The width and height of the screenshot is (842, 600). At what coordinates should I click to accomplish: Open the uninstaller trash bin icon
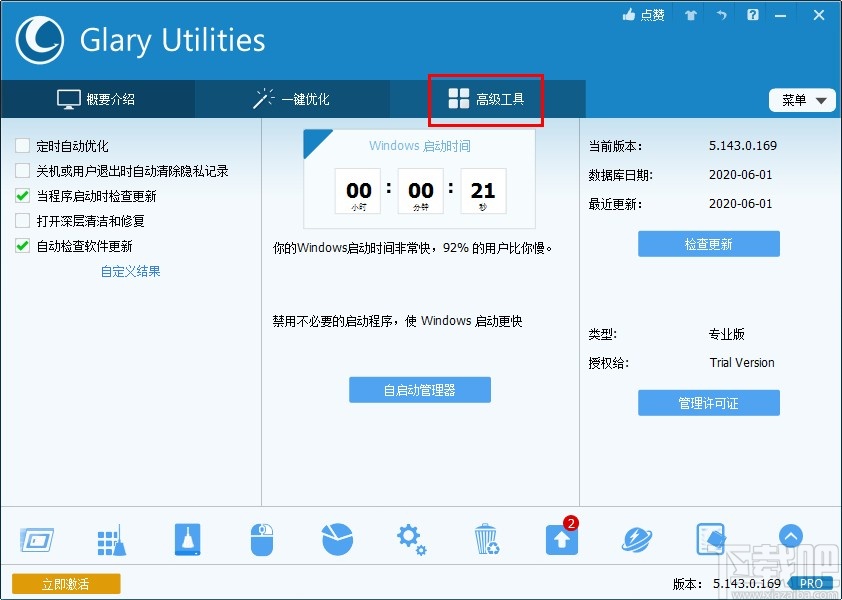(x=487, y=537)
